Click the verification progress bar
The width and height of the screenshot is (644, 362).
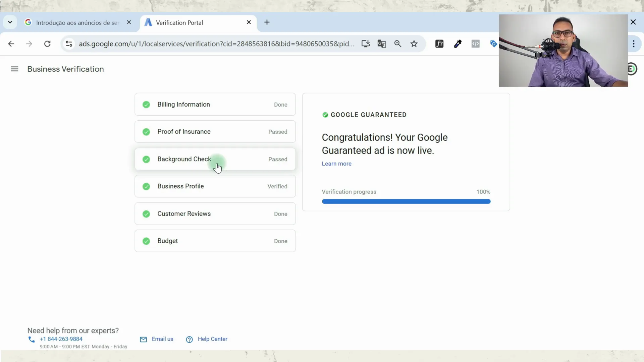[x=406, y=201]
